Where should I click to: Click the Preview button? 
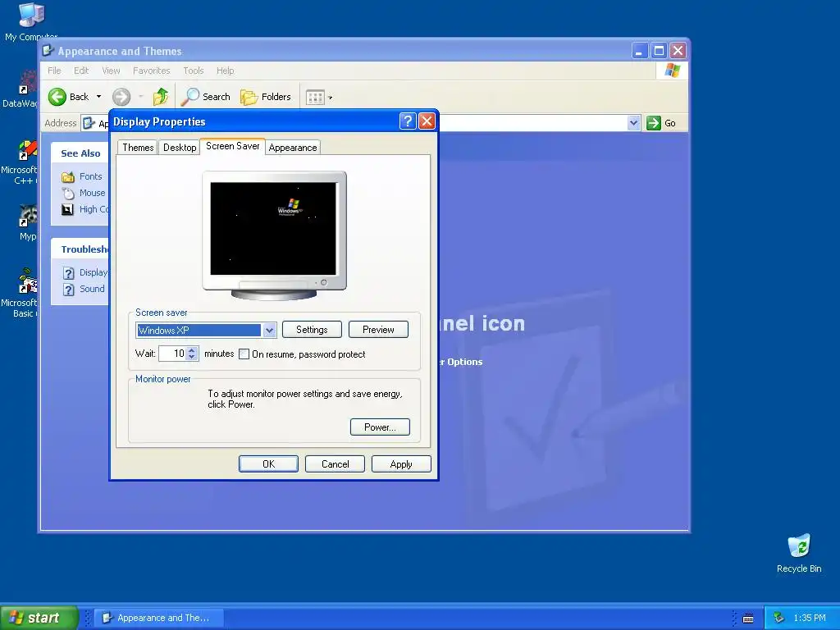point(378,330)
